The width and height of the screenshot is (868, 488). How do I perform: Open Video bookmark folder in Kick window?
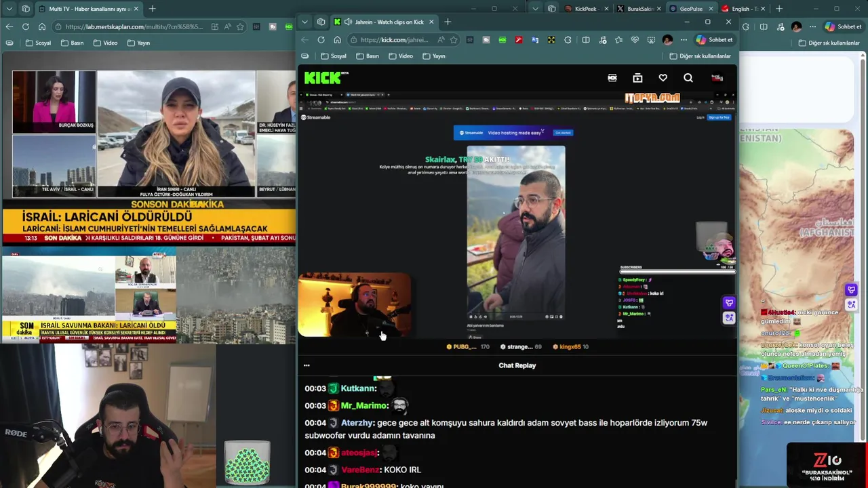(x=401, y=56)
